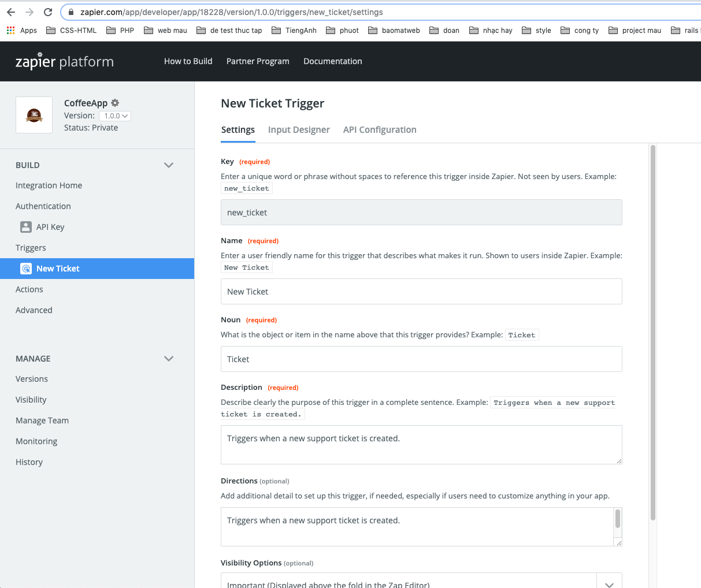Open the doan bookmark folder
The height and width of the screenshot is (588, 701).
pos(444,31)
